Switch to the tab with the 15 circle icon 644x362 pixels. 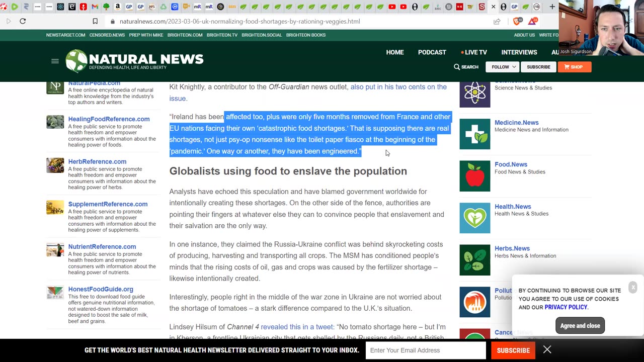point(537,7)
